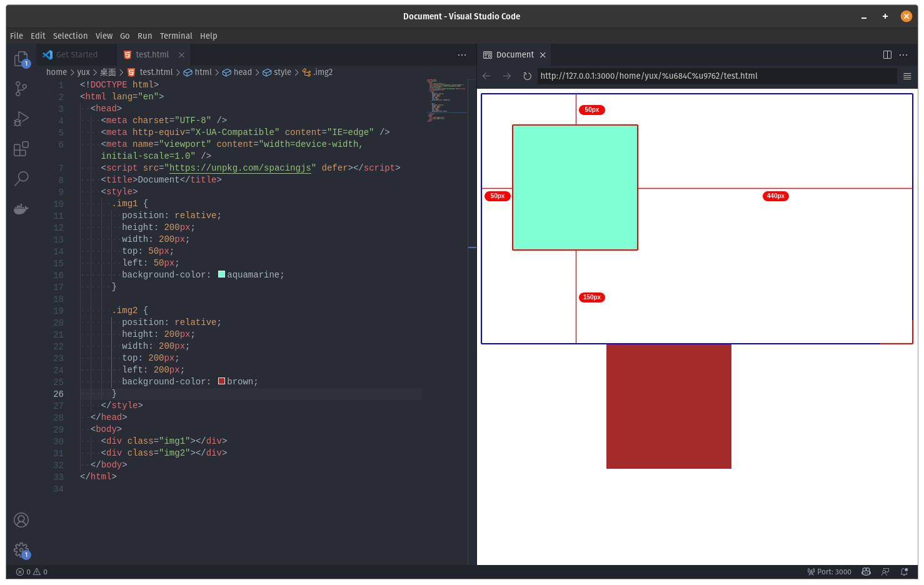Go back in the preview browser
The width and height of the screenshot is (924, 585).
point(486,76)
